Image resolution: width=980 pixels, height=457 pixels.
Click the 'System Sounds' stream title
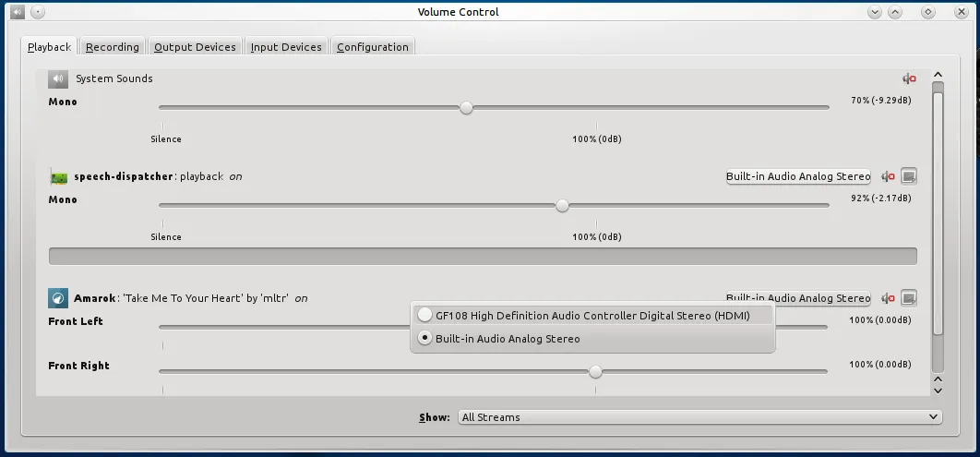pyautogui.click(x=114, y=78)
